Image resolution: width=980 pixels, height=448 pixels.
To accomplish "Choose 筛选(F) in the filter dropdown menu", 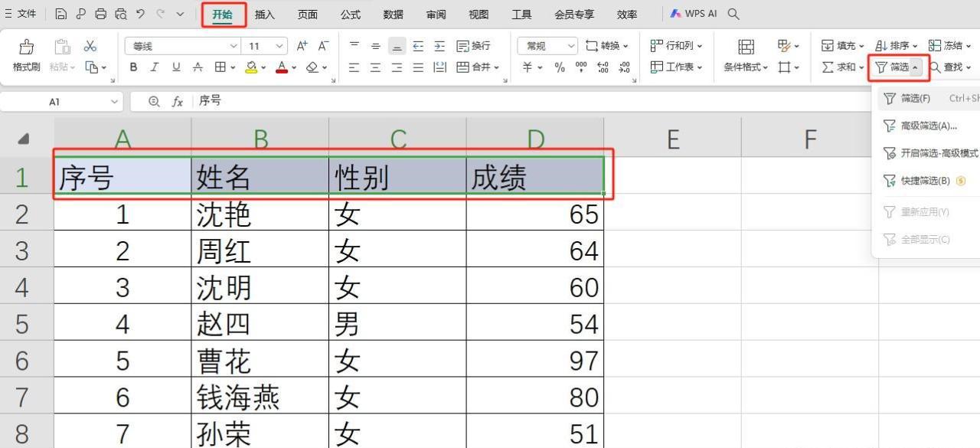I will pyautogui.click(x=929, y=98).
